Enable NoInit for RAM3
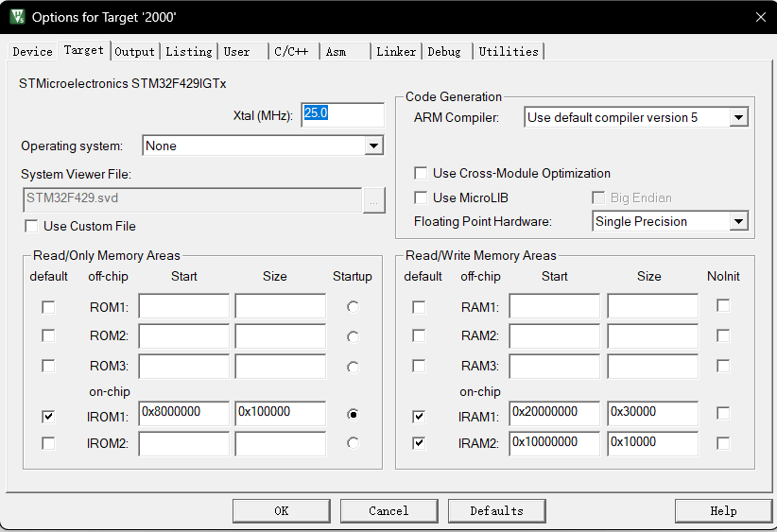The height and width of the screenshot is (532, 777). [x=723, y=366]
